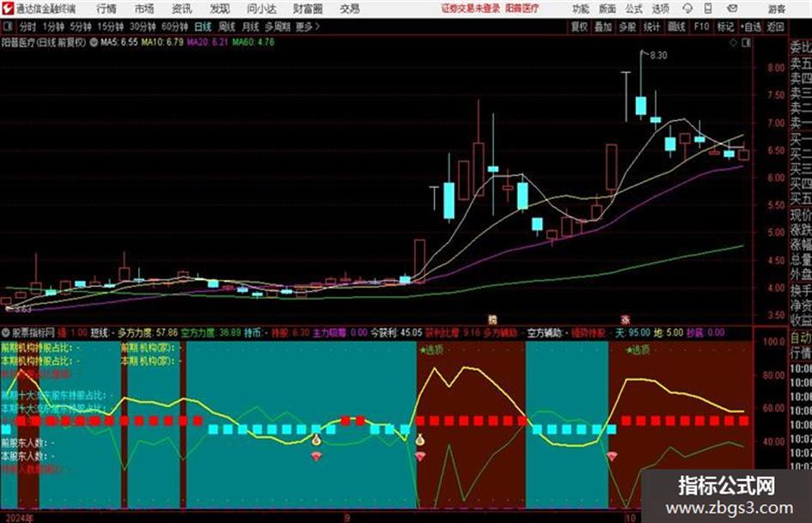Switch to the 1分钟 period tab
Image resolution: width=812 pixels, height=523 pixels.
(x=53, y=27)
